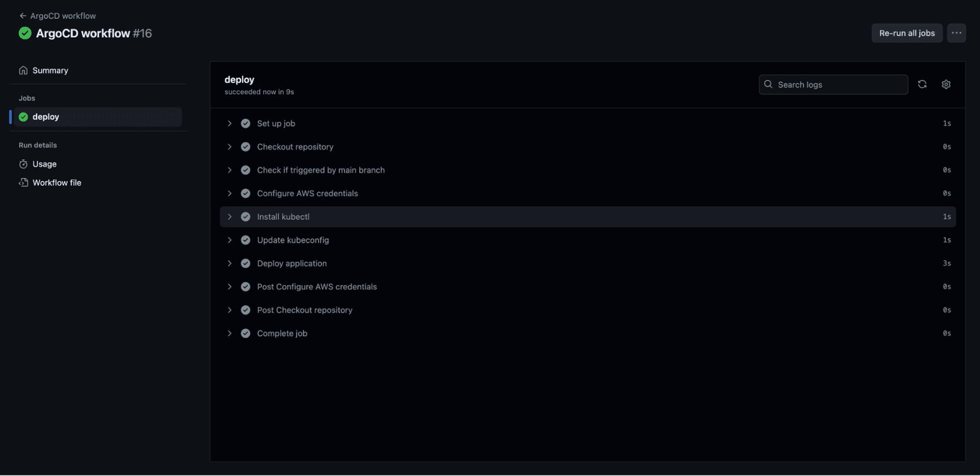980x476 pixels.
Task: Expand the Checkout repository step
Action: [x=230, y=146]
